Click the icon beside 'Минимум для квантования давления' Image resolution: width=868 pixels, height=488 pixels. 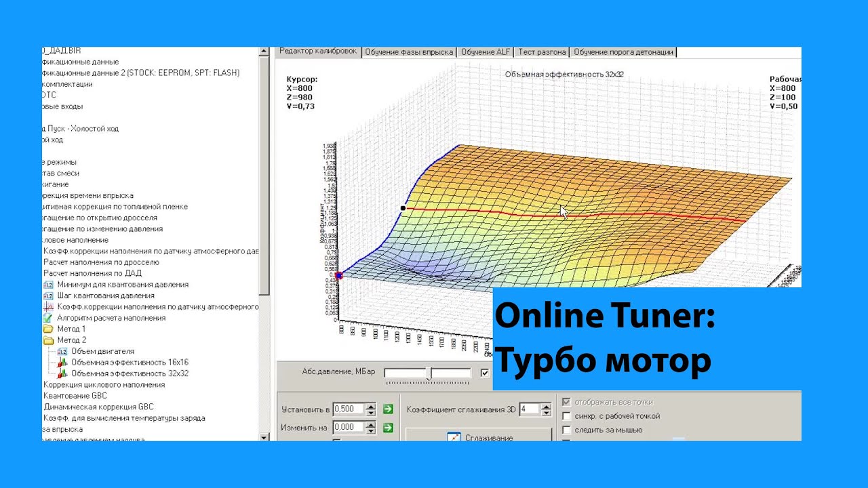[x=48, y=285]
